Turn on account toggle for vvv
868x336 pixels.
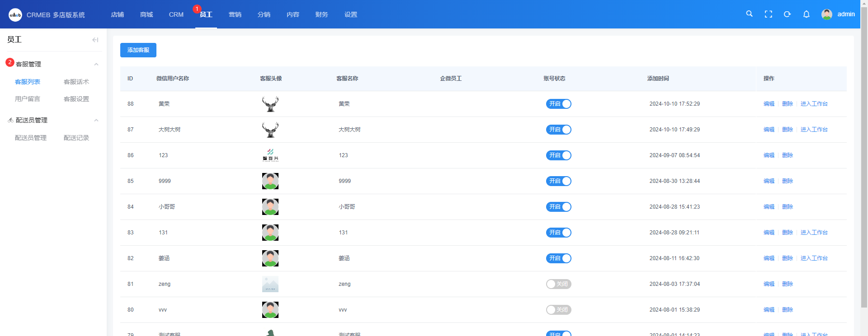(x=558, y=310)
